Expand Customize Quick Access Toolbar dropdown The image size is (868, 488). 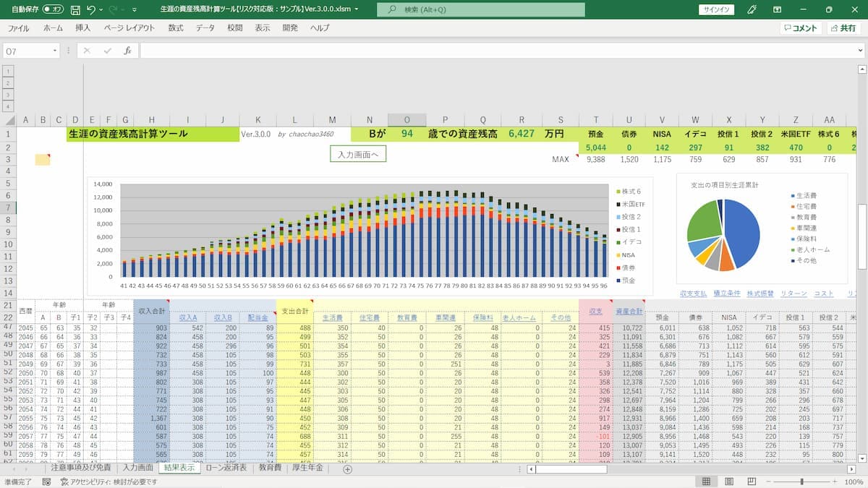[135, 10]
